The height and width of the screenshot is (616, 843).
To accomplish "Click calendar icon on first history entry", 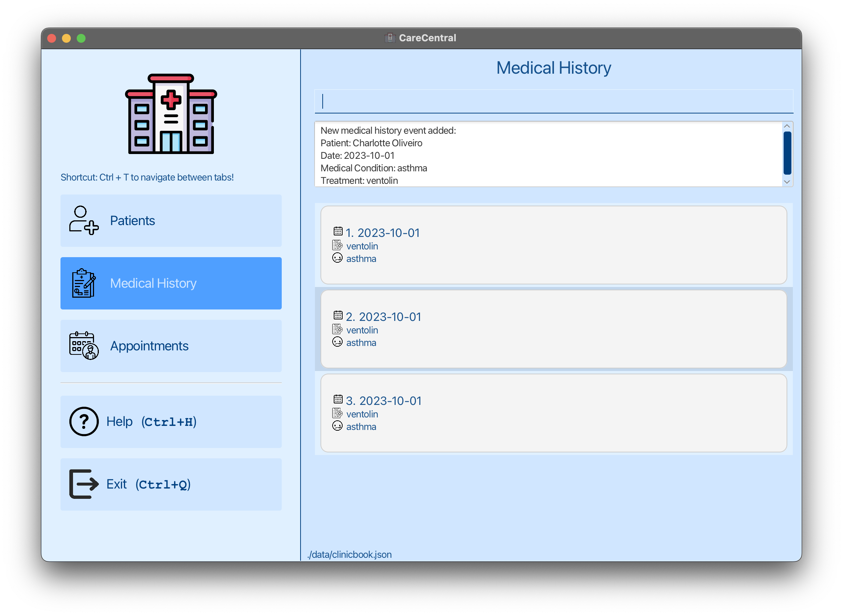I will click(x=338, y=231).
